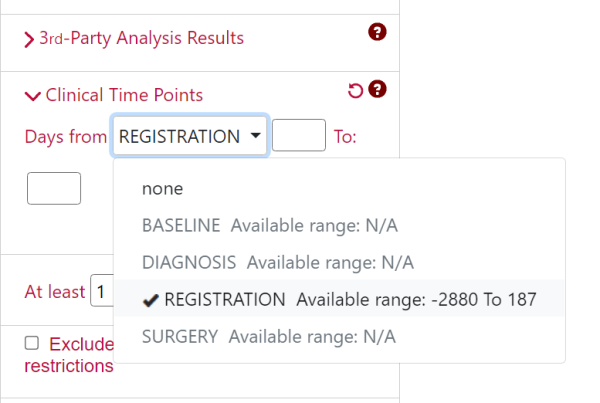The width and height of the screenshot is (600, 403).
Task: Click the checkmark beside REGISTRATION option
Action: 150,300
